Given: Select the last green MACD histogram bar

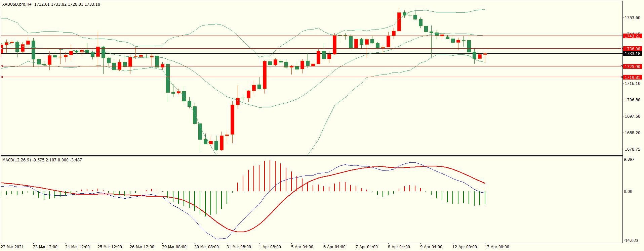Looking at the screenshot, I should point(485,198).
